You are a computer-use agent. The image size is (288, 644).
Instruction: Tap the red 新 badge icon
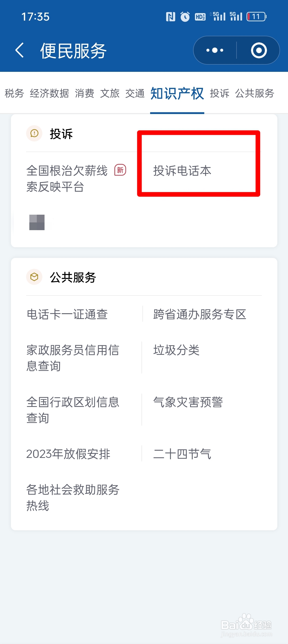[120, 170]
